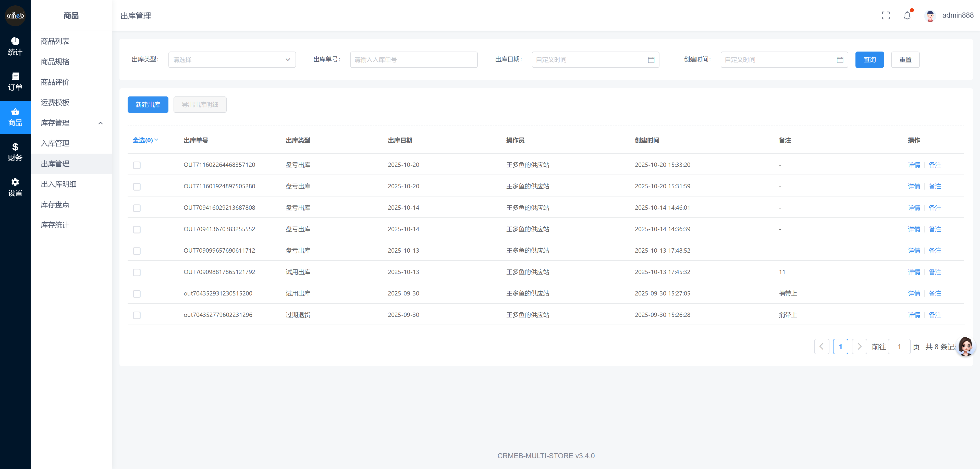This screenshot has height=469, width=980.
Task: Open 入库管理 in the side menu
Action: tap(55, 143)
